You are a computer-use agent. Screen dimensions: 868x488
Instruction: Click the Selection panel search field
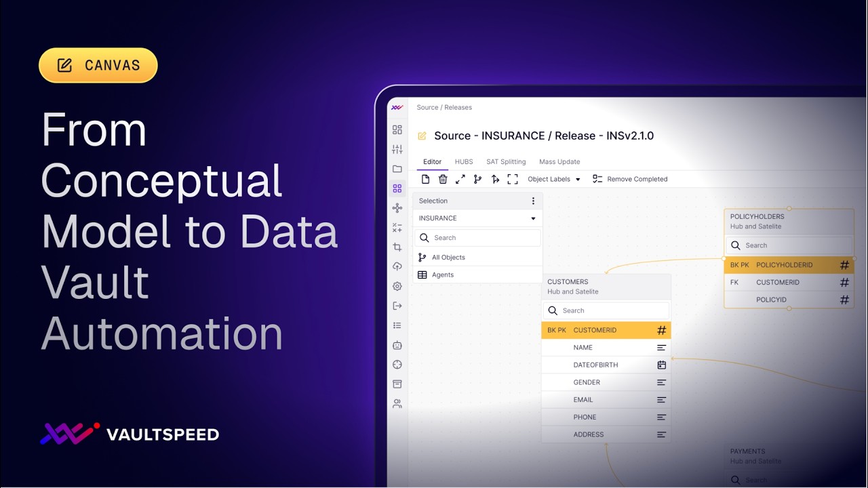pyautogui.click(x=477, y=238)
